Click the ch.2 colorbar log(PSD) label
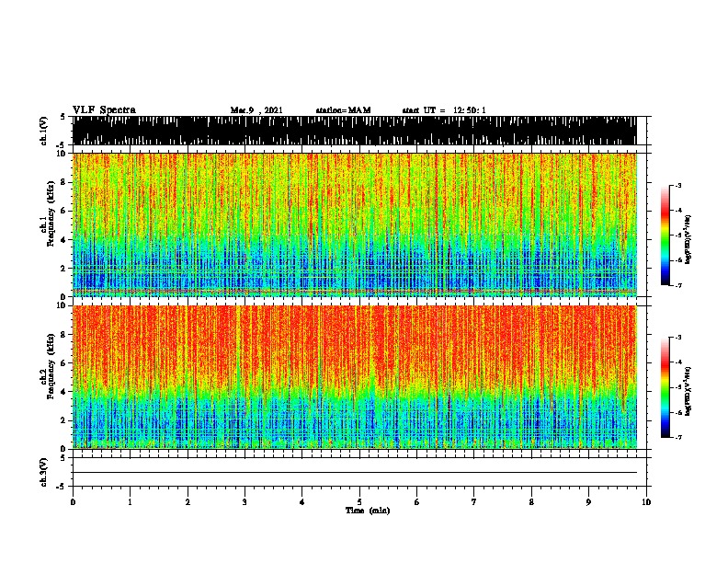This screenshot has height=563, width=728. click(x=688, y=391)
